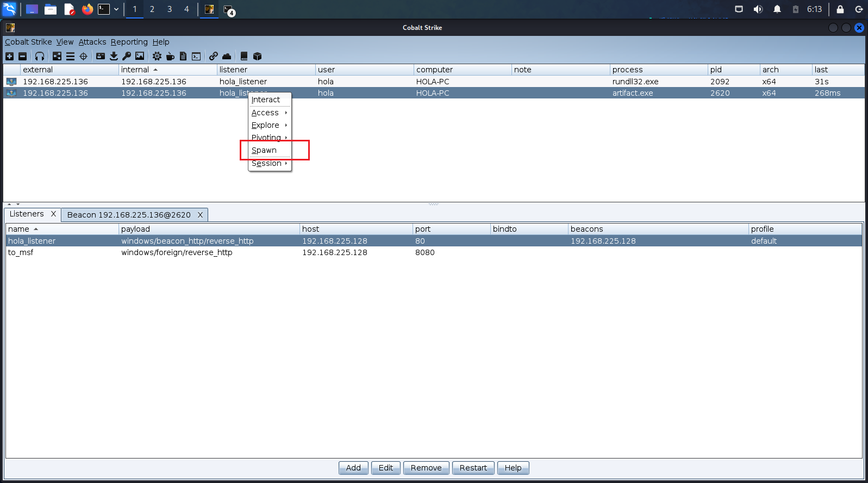Viewport: 868px width, 483px height.
Task: Click the lock screen padlock icon
Action: [x=840, y=9]
